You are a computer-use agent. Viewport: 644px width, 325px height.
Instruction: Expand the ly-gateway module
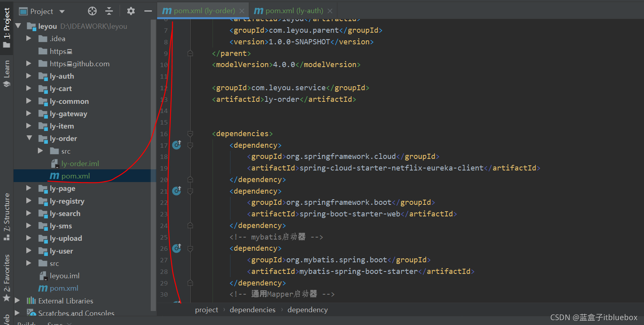point(29,113)
